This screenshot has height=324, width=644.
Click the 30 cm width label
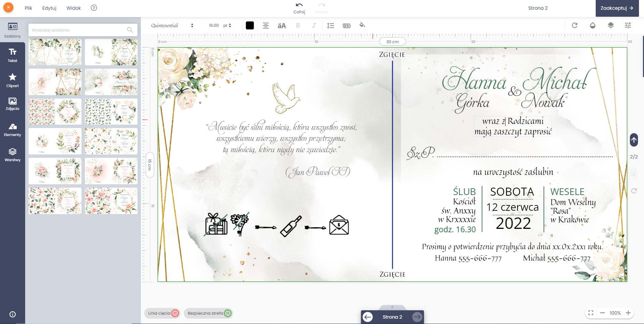[392, 42]
